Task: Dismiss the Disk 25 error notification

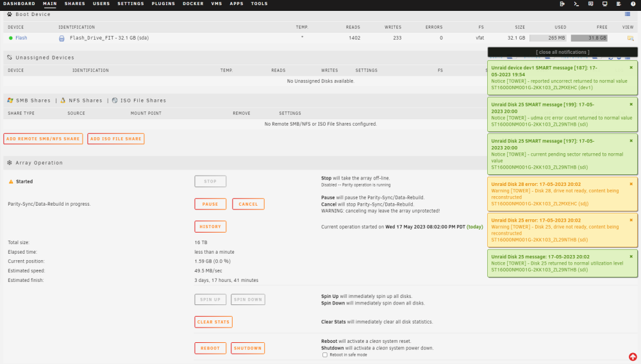Action: click(x=631, y=220)
